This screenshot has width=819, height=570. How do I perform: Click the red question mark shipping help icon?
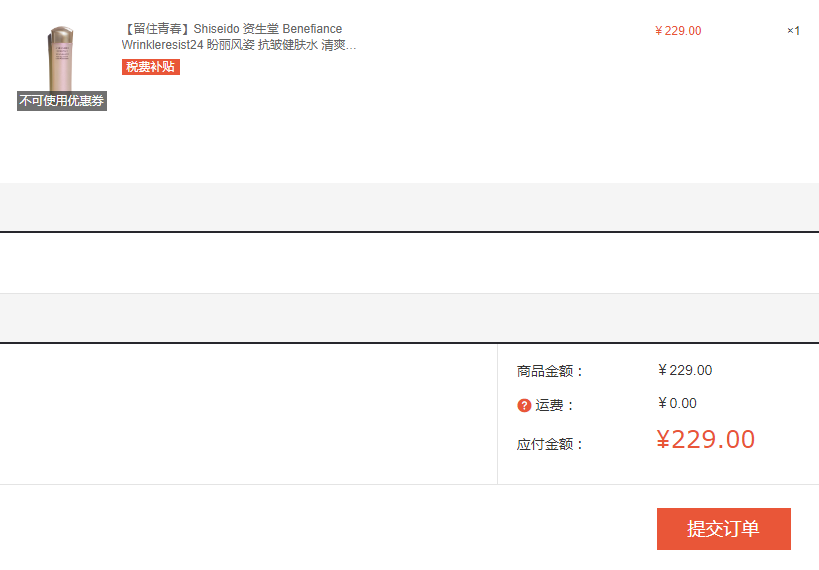click(x=524, y=405)
